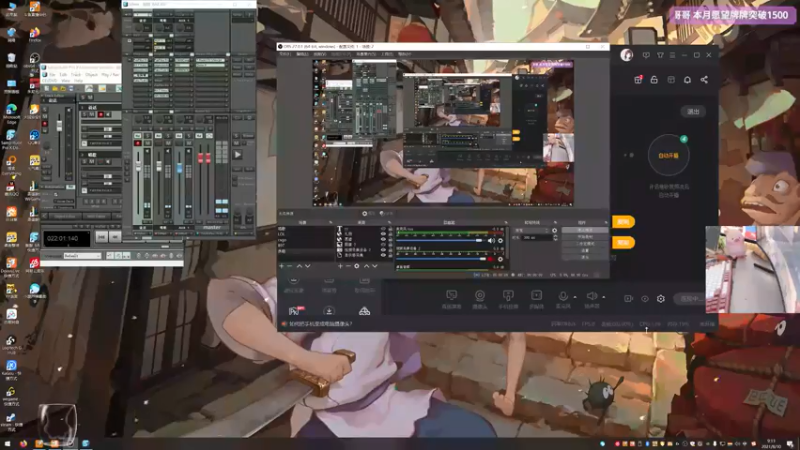800x450 pixels.
Task: Click OBS Start Recording button
Action: click(585, 237)
